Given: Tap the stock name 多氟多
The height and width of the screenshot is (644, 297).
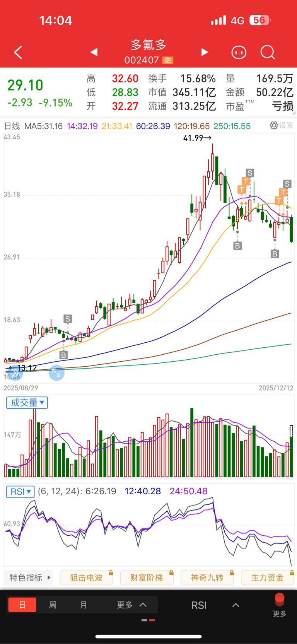Looking at the screenshot, I should pyautogui.click(x=148, y=45).
